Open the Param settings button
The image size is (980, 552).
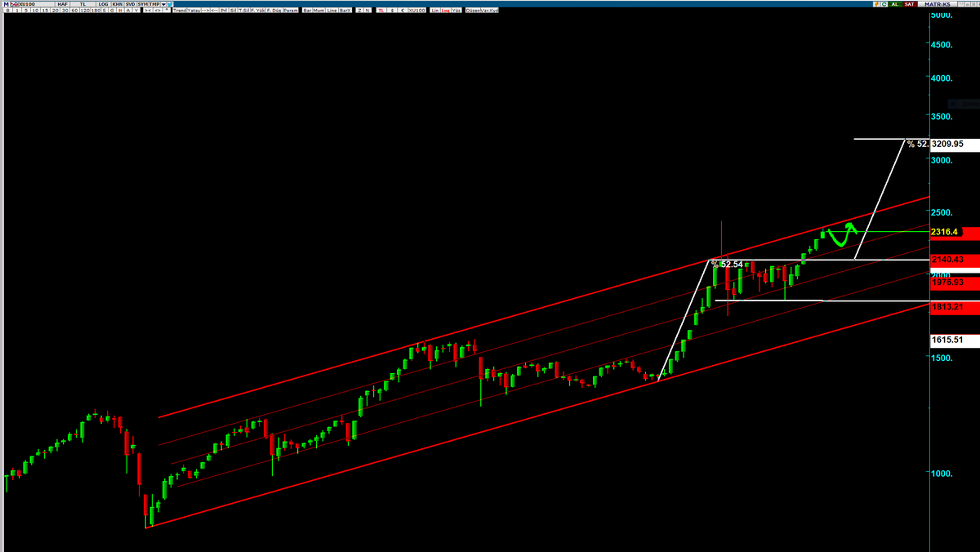tap(291, 10)
